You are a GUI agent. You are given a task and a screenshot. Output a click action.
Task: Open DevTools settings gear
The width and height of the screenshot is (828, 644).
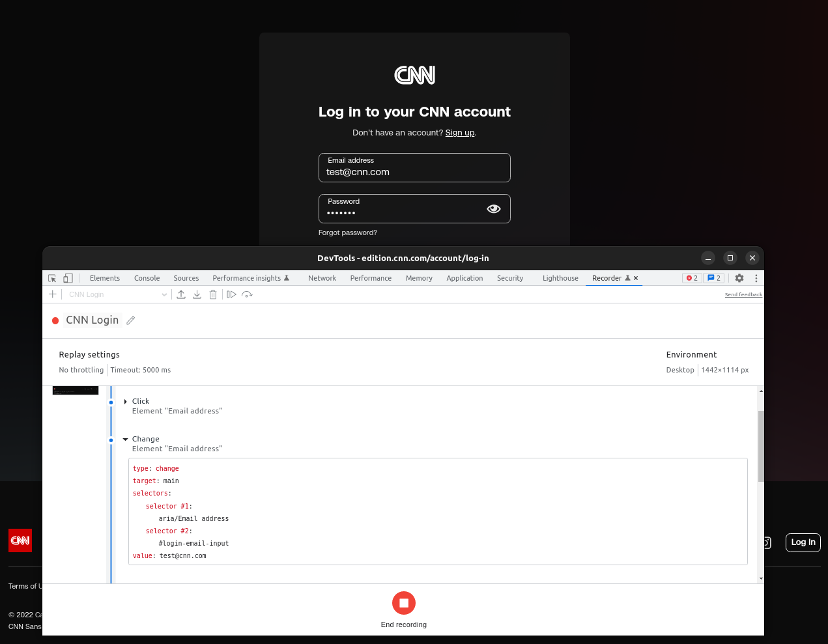739,278
